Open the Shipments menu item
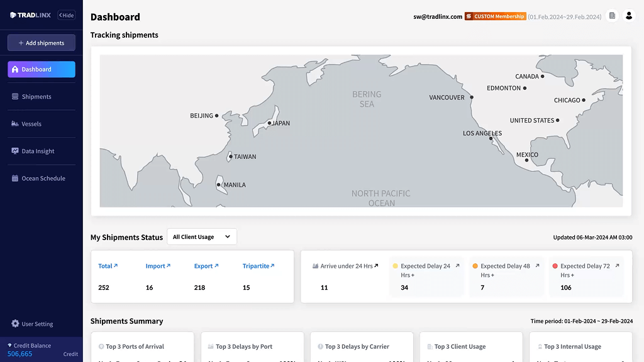Viewport: 644px width, 362px height. coord(36,97)
